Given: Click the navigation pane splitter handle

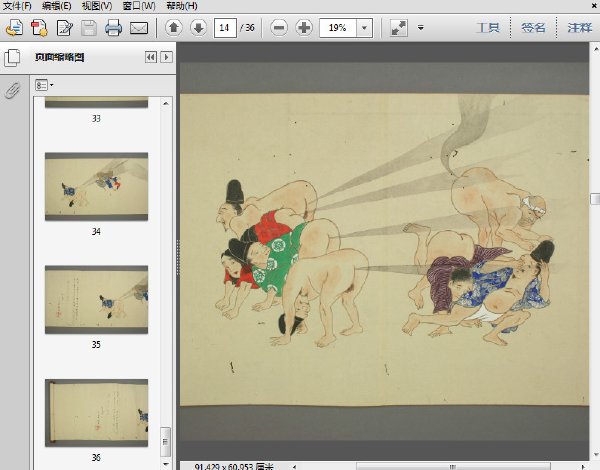Looking at the screenshot, I should point(178,257).
